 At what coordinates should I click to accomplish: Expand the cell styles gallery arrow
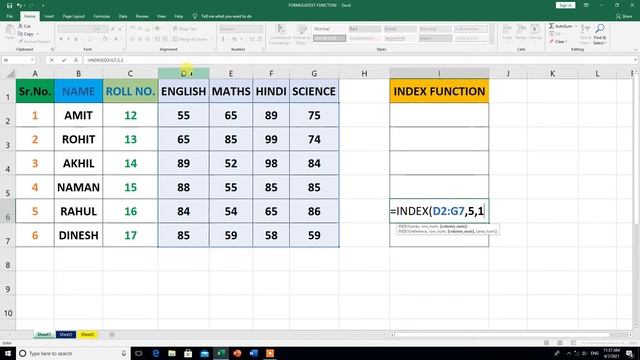click(x=492, y=41)
